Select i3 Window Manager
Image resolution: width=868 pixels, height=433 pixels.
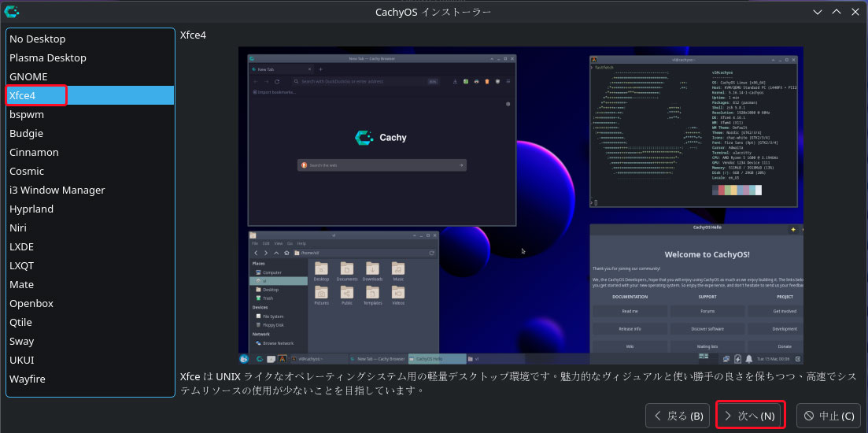click(90, 190)
